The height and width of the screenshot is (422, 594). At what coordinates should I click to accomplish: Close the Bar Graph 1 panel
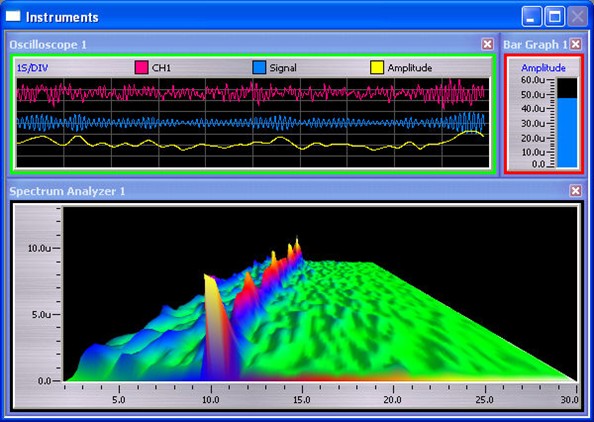[575, 44]
